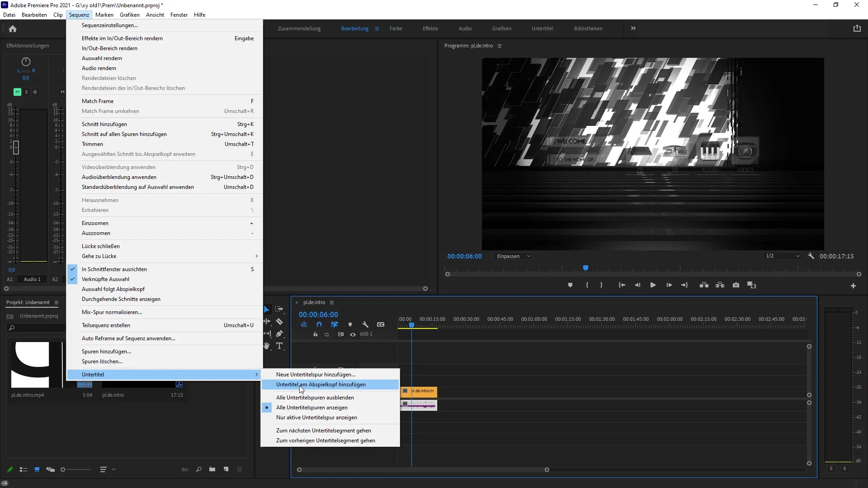
Task: Select Sequenzeinstellungen menu entry
Action: [x=165, y=25]
